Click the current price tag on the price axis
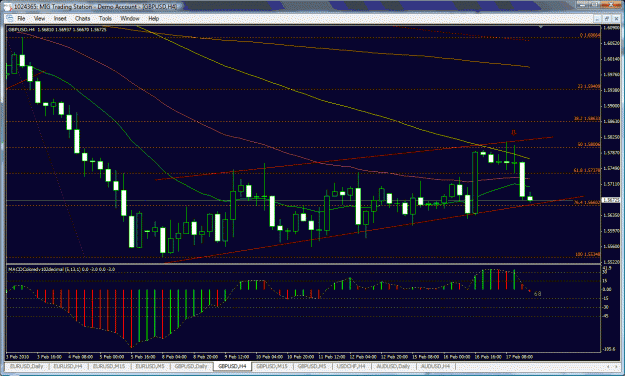Screen dimensions: 625x376 [x=611, y=200]
